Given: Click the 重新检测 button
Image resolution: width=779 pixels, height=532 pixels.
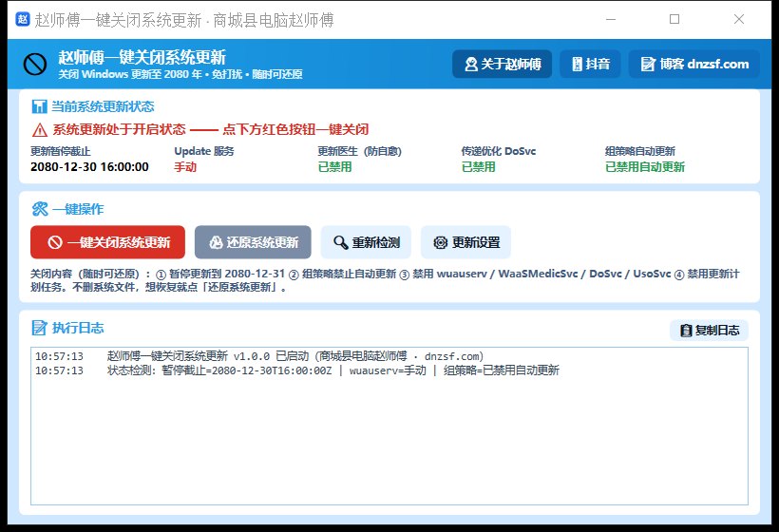Looking at the screenshot, I should pos(366,242).
